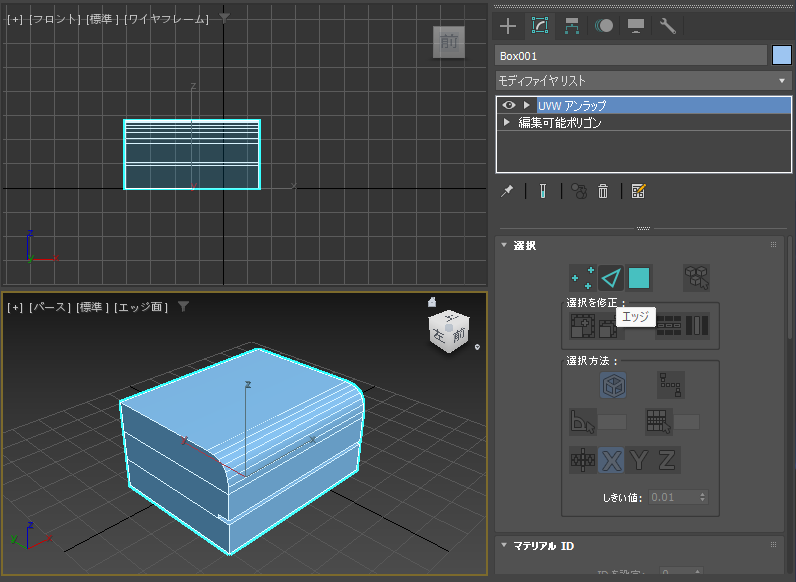Image resolution: width=796 pixels, height=582 pixels.
Task: Click the trash icon to remove modifier
Action: click(x=603, y=191)
